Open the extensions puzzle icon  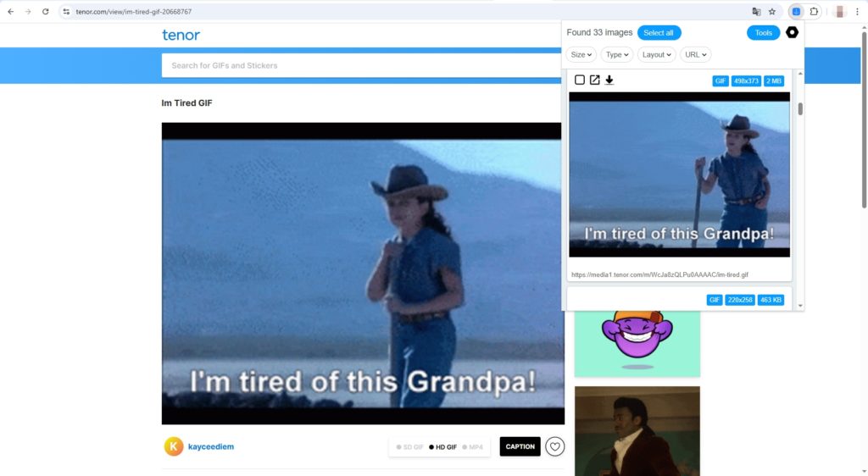814,12
